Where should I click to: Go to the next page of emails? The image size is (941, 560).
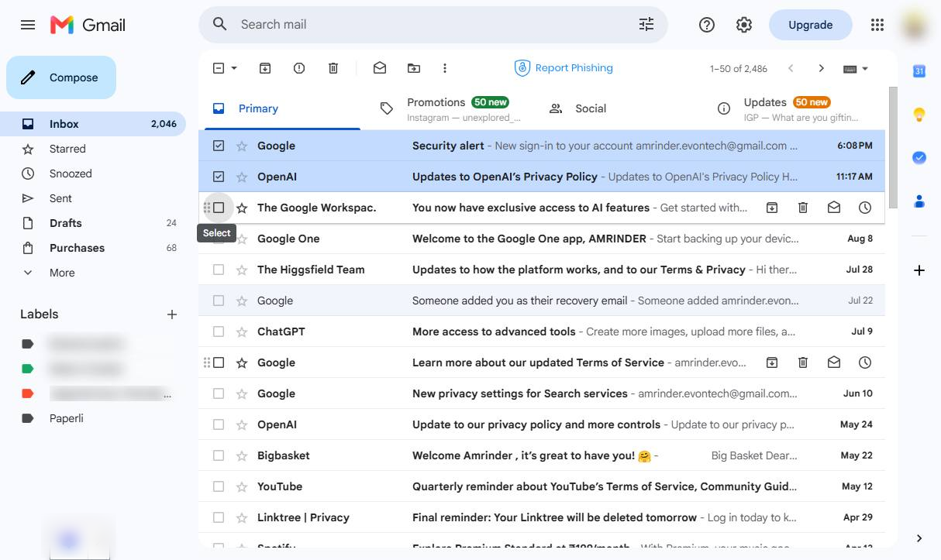click(x=822, y=68)
